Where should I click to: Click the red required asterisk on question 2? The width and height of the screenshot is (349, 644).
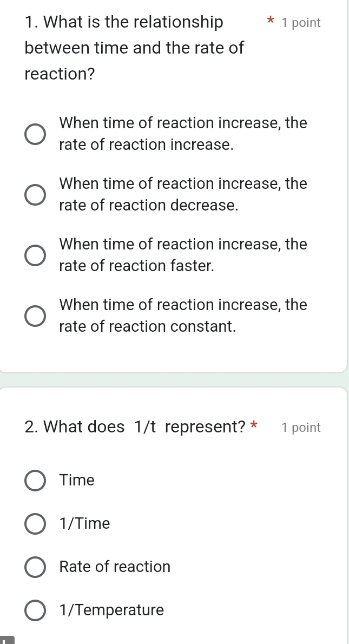(x=254, y=426)
